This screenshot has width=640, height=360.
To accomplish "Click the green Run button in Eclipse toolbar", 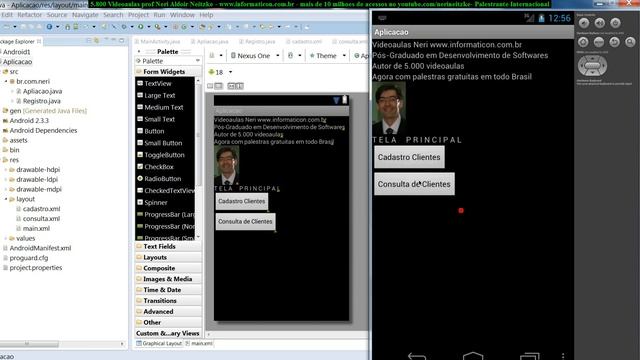I will point(140,27).
